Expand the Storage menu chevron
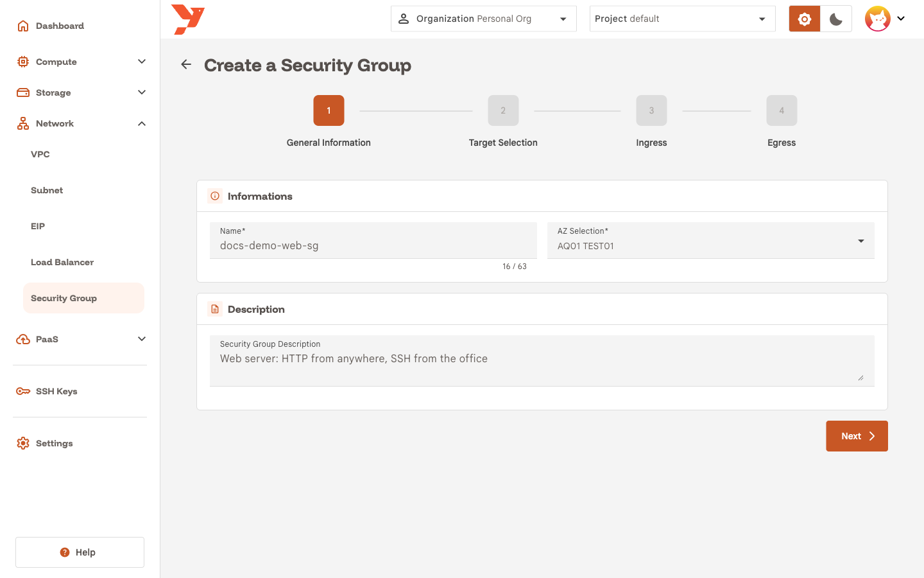Screen dimensions: 924x578 (142, 92)
